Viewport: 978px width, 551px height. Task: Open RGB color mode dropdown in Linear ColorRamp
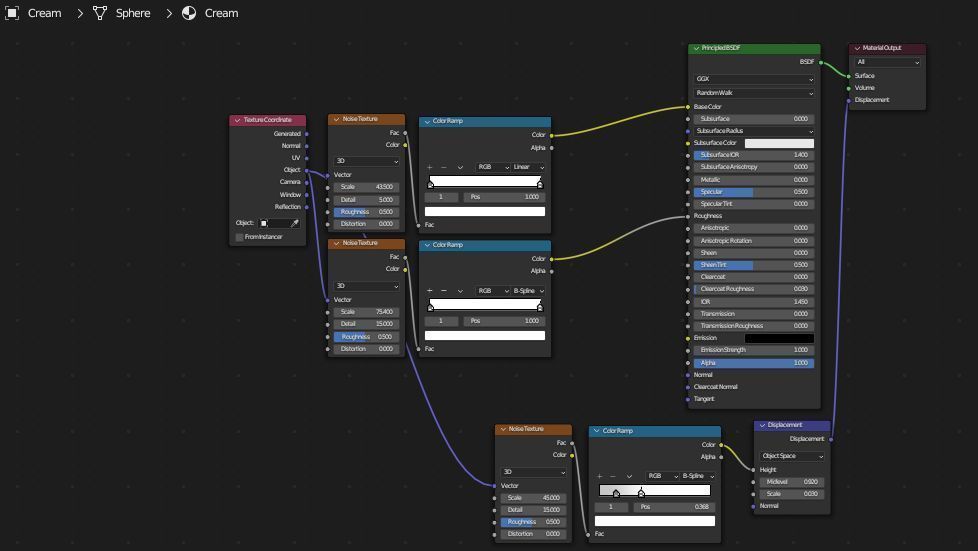coord(493,167)
